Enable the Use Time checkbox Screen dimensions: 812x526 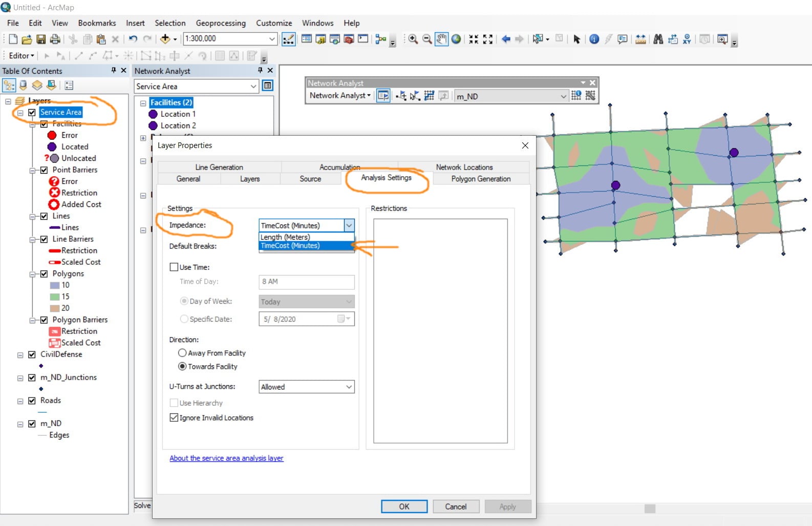(174, 267)
